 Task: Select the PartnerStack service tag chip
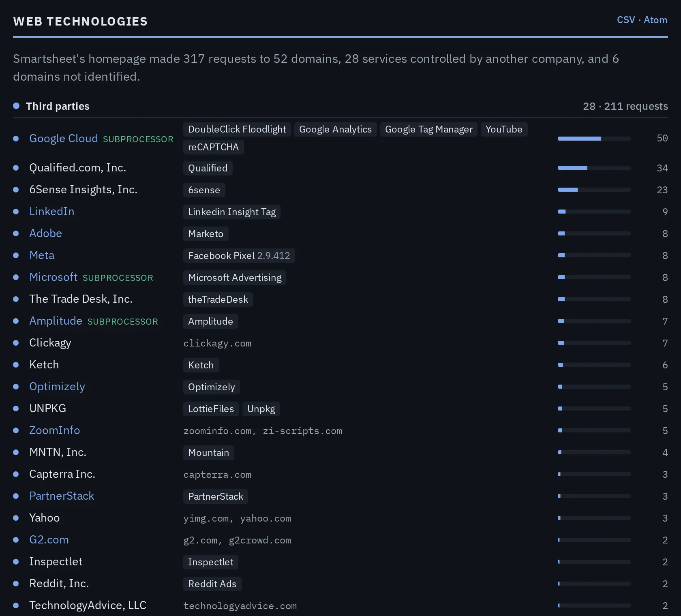pyautogui.click(x=216, y=496)
